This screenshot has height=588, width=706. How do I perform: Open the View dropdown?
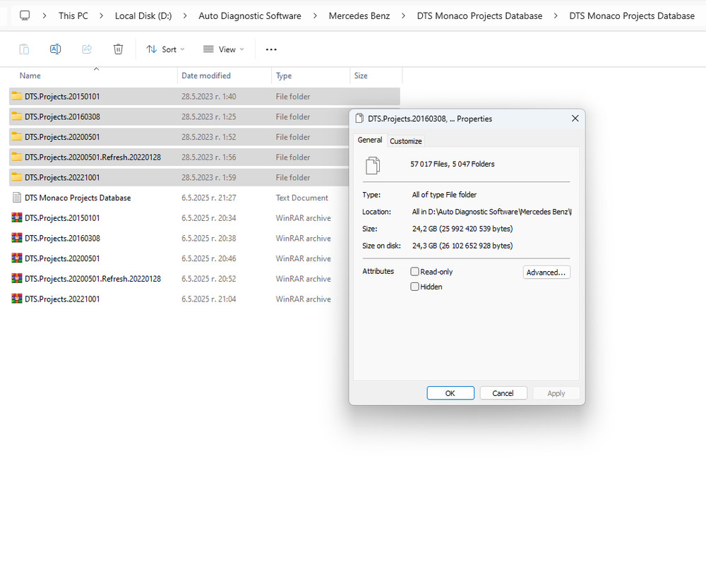(223, 49)
